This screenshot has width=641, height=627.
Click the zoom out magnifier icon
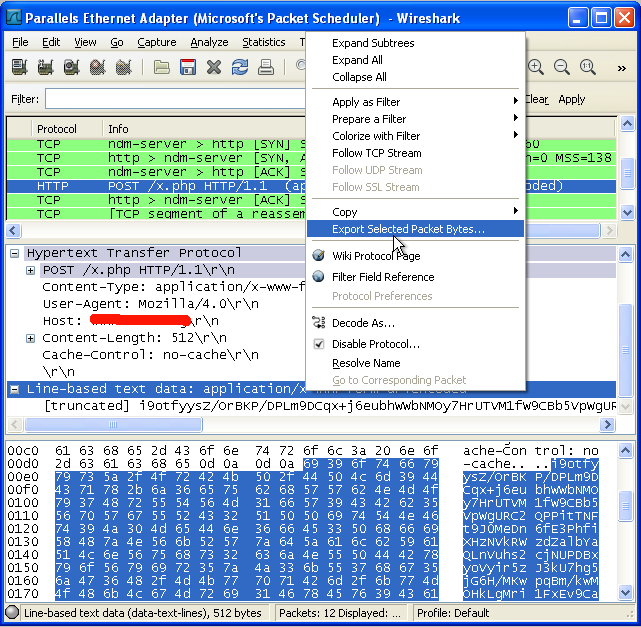[561, 67]
